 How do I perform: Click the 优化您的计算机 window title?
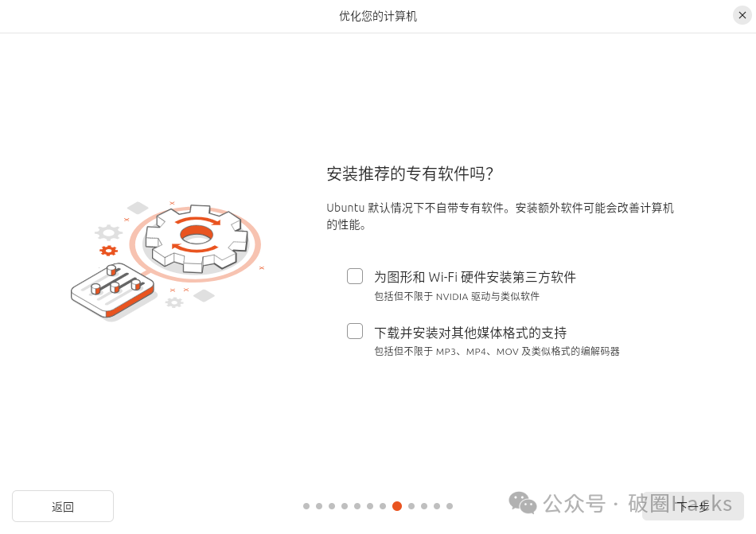(x=378, y=16)
